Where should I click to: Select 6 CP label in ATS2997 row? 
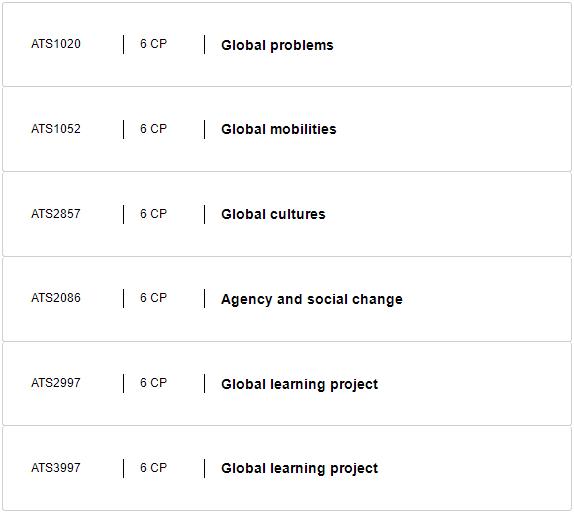pyautogui.click(x=153, y=383)
